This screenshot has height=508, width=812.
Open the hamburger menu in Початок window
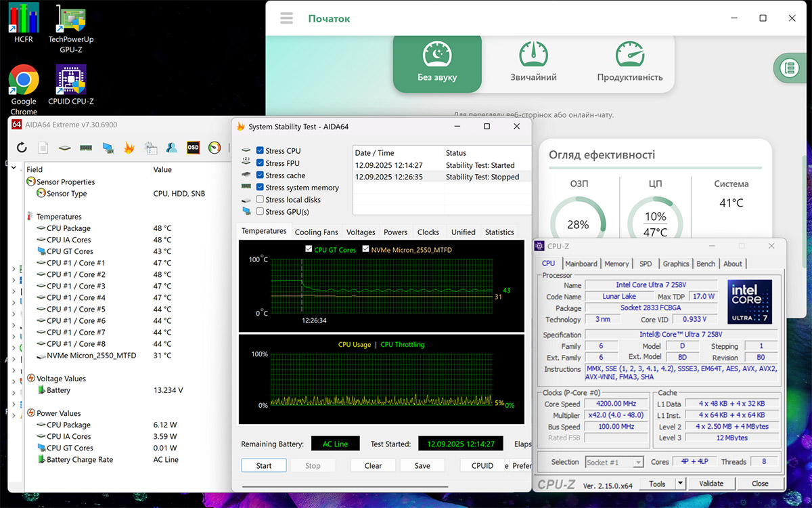pyautogui.click(x=286, y=18)
